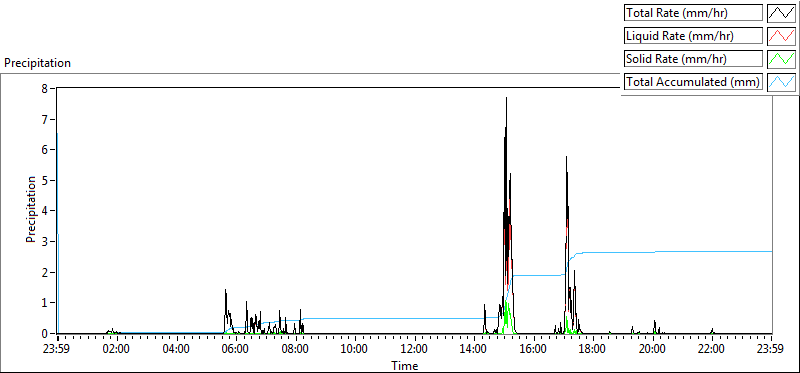Viewport: 800px width, 373px height.
Task: Click the Liquid Rate red line icon
Action: tap(781, 36)
